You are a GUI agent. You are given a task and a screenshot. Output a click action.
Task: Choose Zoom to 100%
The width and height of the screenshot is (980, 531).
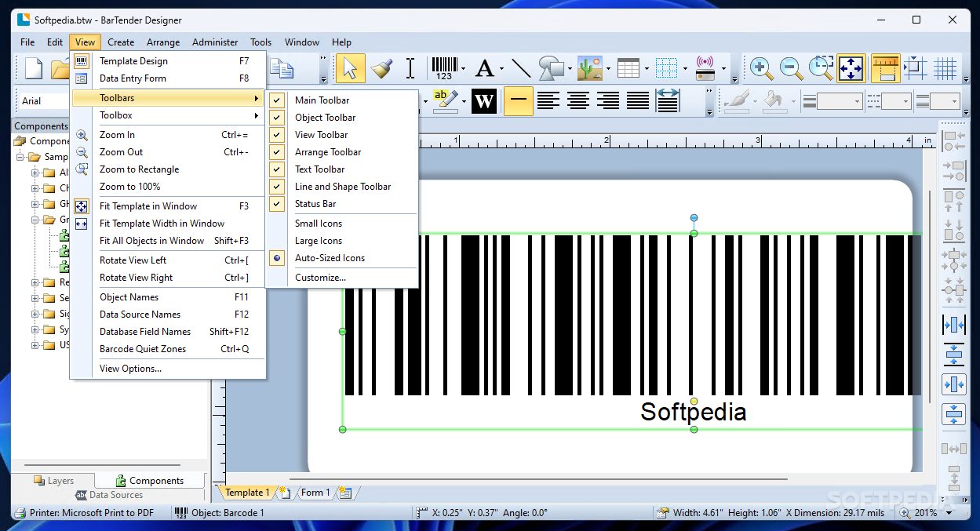[x=168, y=187]
